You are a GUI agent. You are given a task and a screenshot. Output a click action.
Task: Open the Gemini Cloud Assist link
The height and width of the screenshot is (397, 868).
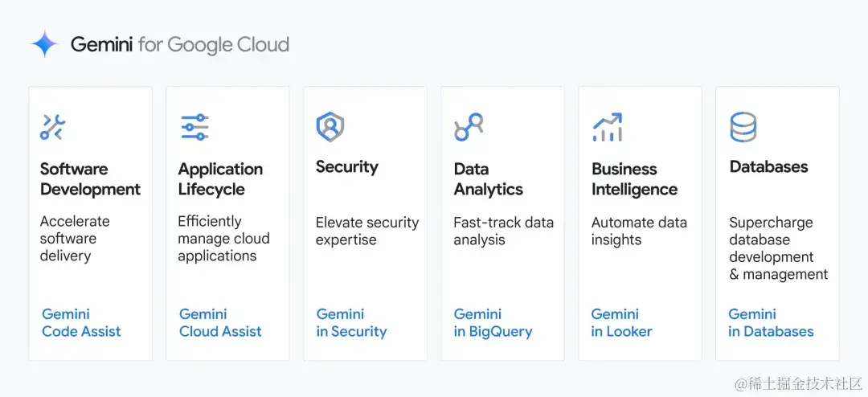pos(220,323)
